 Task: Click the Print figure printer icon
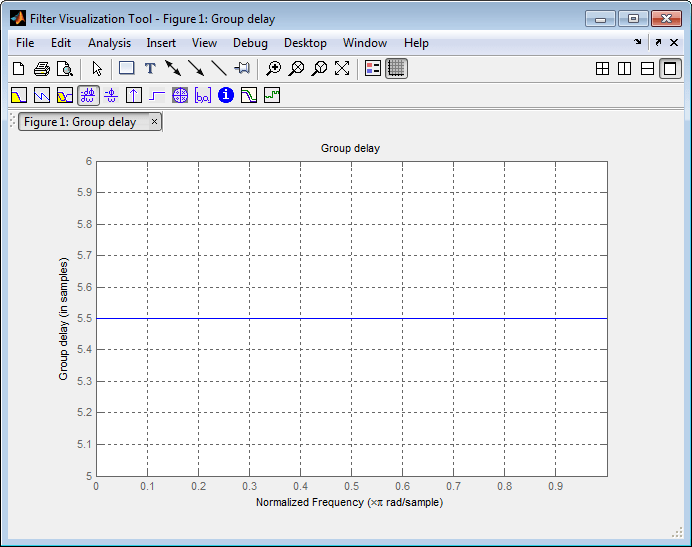point(42,69)
